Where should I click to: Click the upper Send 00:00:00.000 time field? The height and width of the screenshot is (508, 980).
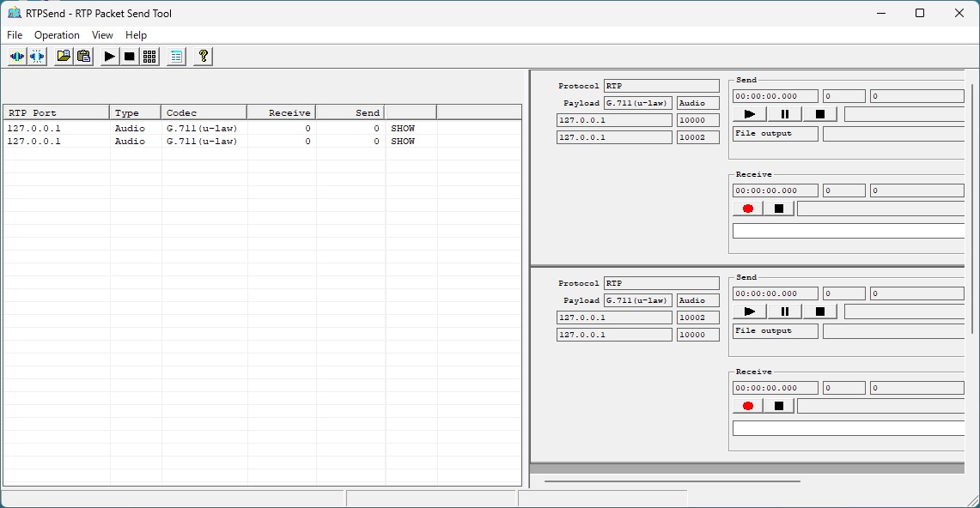[775, 96]
